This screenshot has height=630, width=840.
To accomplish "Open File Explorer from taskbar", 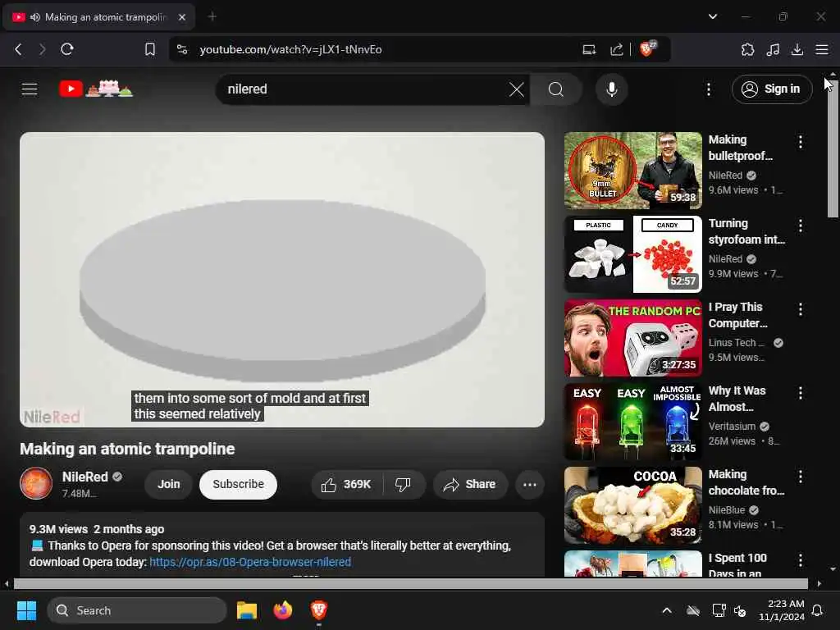I will click(x=247, y=610).
